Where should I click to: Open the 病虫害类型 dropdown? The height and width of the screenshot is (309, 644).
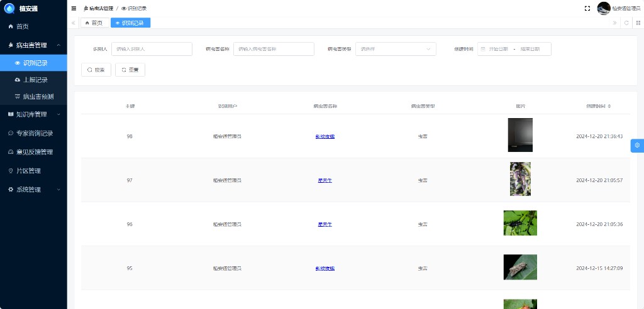click(396, 49)
